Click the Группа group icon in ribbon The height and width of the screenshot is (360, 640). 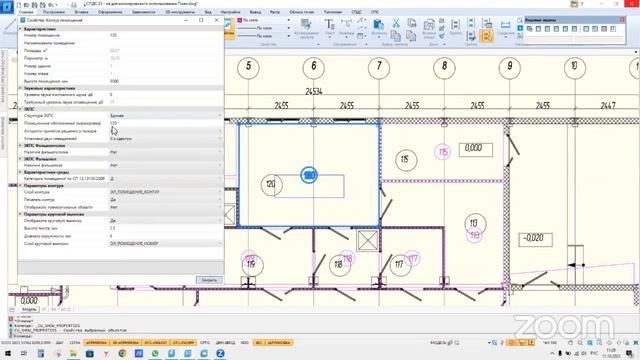tap(456, 27)
